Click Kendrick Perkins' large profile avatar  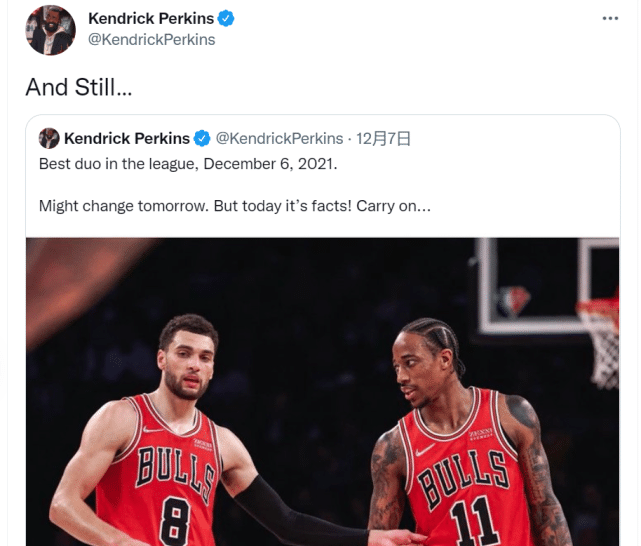point(50,30)
